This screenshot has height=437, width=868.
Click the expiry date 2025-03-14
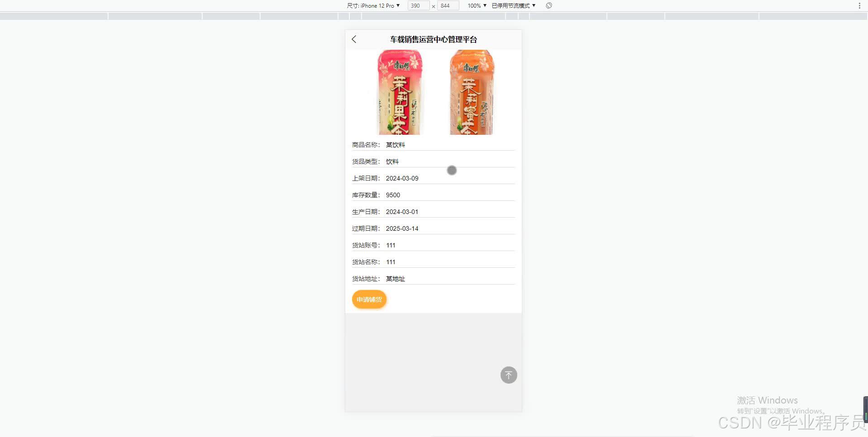click(x=402, y=228)
